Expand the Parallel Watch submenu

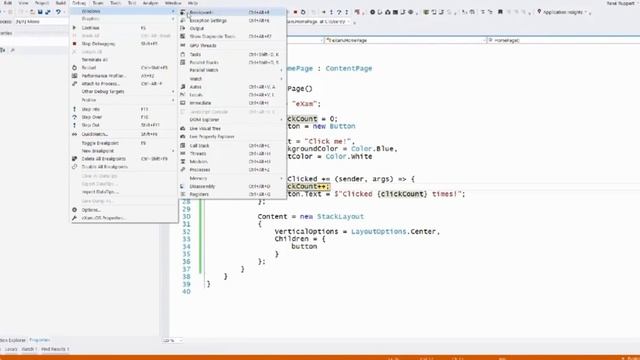pos(231,70)
